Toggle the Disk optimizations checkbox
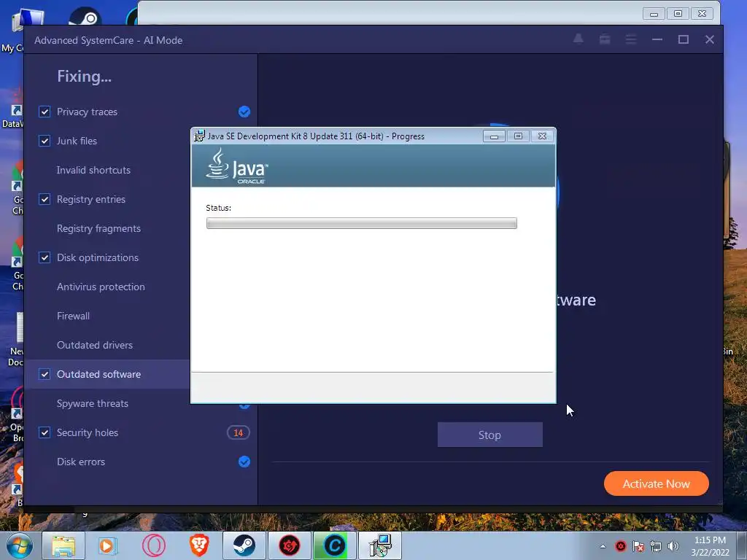Viewport: 747px width, 560px height. [44, 257]
